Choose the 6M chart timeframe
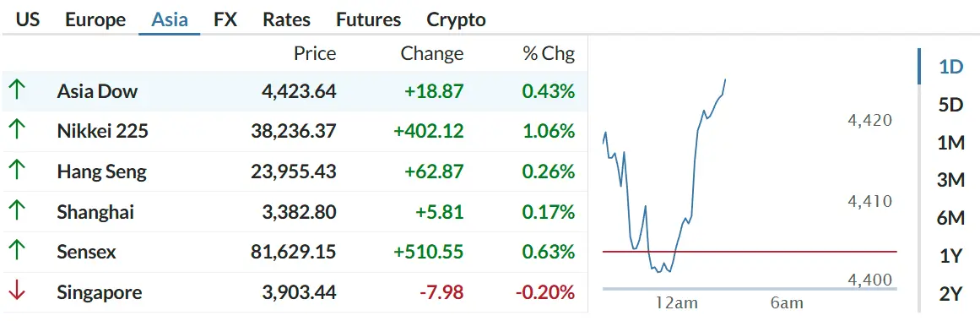The width and height of the screenshot is (980, 321). [x=951, y=219]
